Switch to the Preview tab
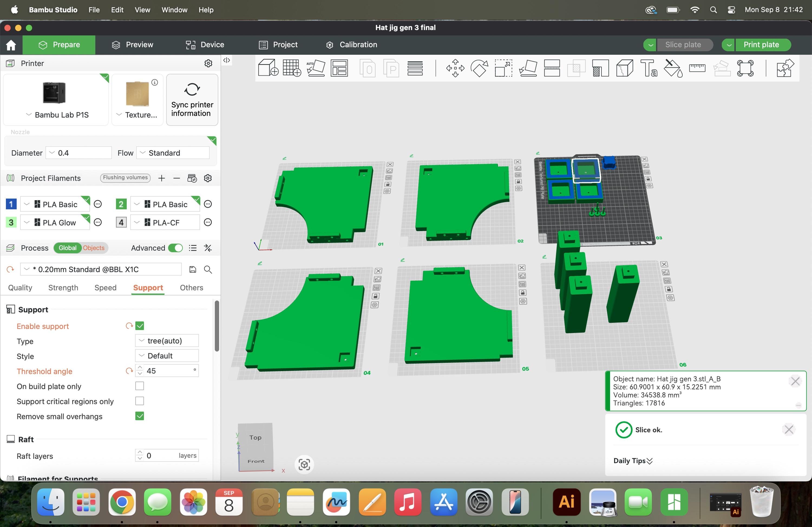Screen dimensions: 812x527 tap(133, 45)
